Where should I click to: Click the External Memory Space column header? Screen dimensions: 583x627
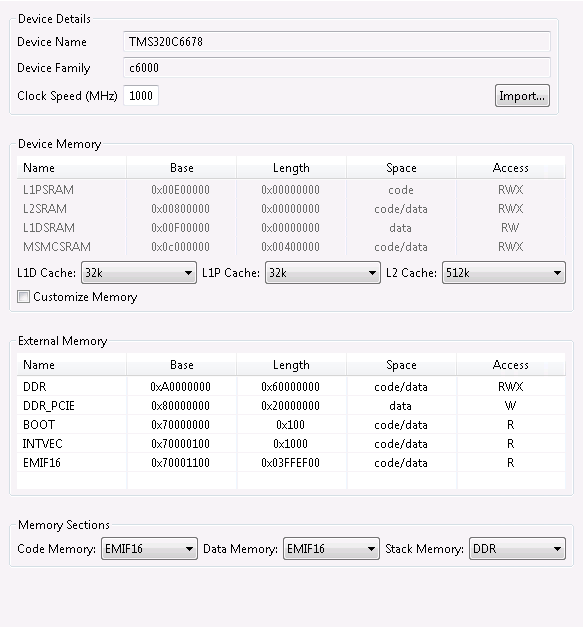pos(401,365)
